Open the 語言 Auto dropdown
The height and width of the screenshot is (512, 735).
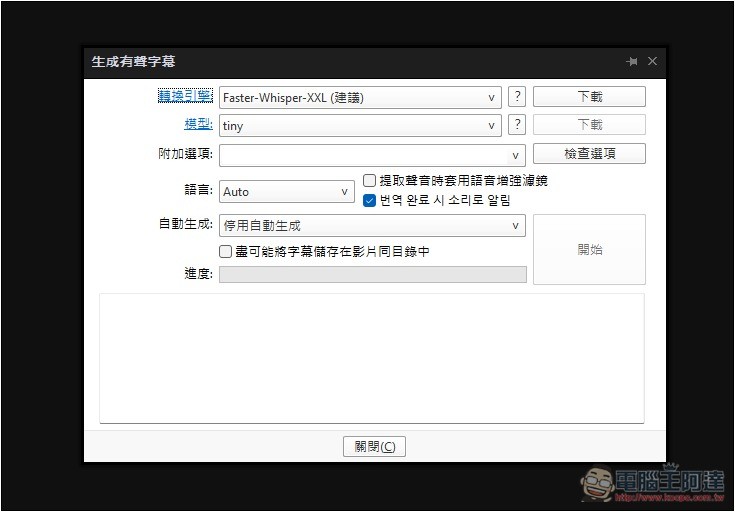click(287, 192)
